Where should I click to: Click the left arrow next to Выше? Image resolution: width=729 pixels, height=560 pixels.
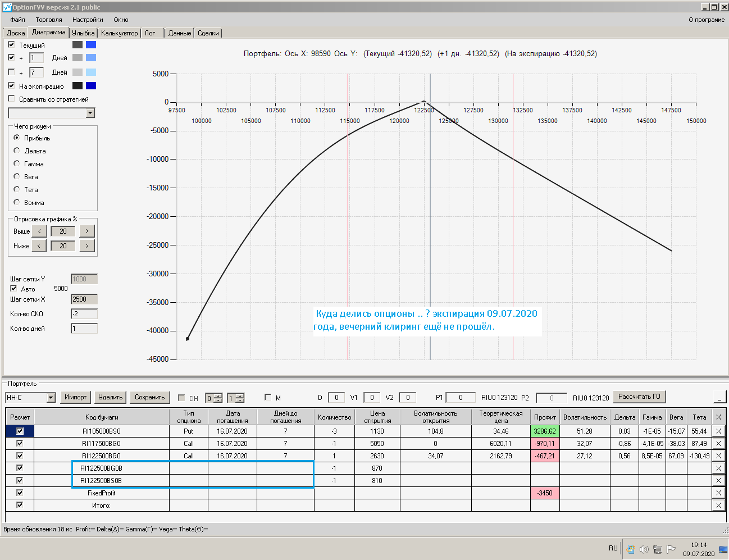(x=39, y=231)
